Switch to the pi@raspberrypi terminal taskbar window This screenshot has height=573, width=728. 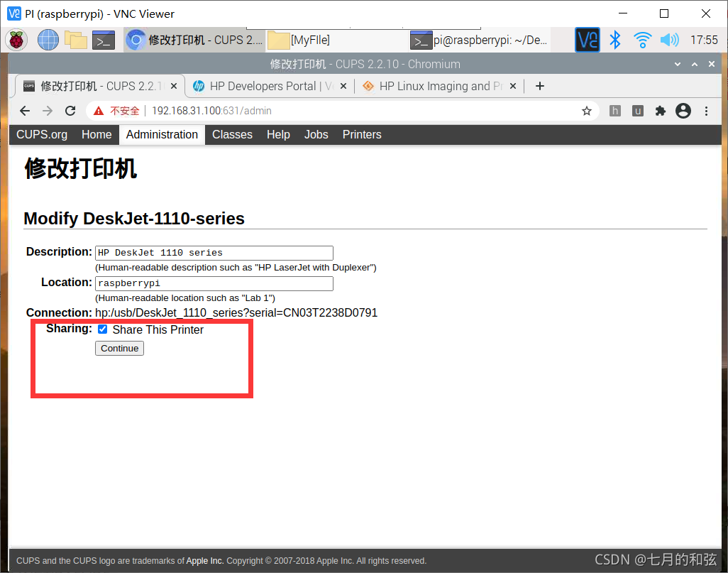click(479, 40)
